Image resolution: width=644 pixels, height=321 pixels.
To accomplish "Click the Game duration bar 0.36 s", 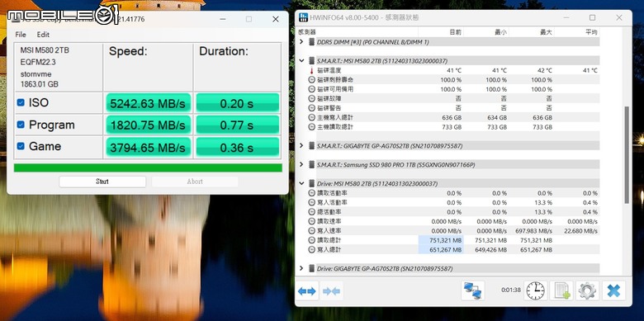I will (238, 147).
